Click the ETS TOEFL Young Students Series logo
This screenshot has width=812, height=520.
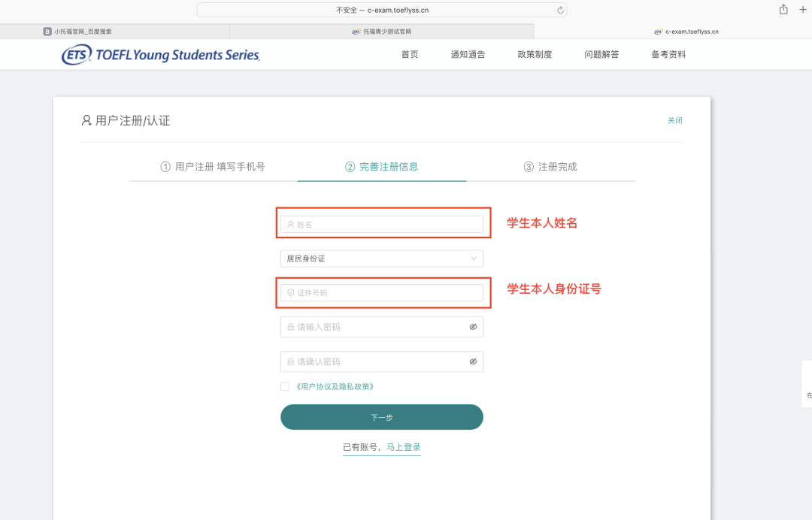point(161,54)
